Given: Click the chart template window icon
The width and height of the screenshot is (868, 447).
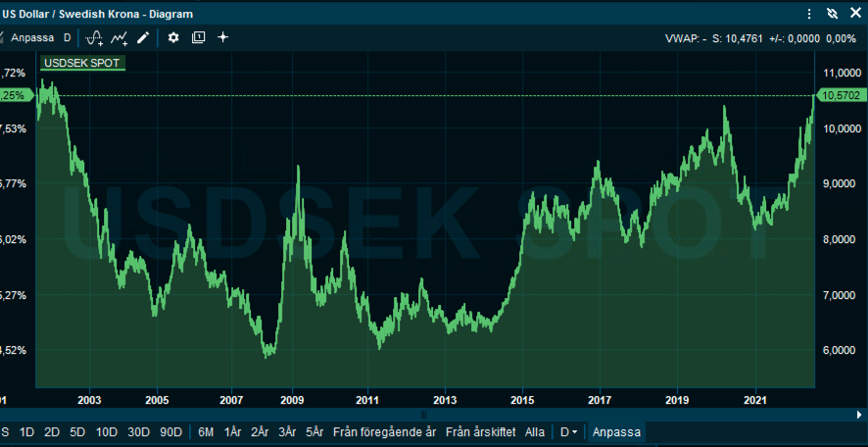Looking at the screenshot, I should (x=199, y=37).
